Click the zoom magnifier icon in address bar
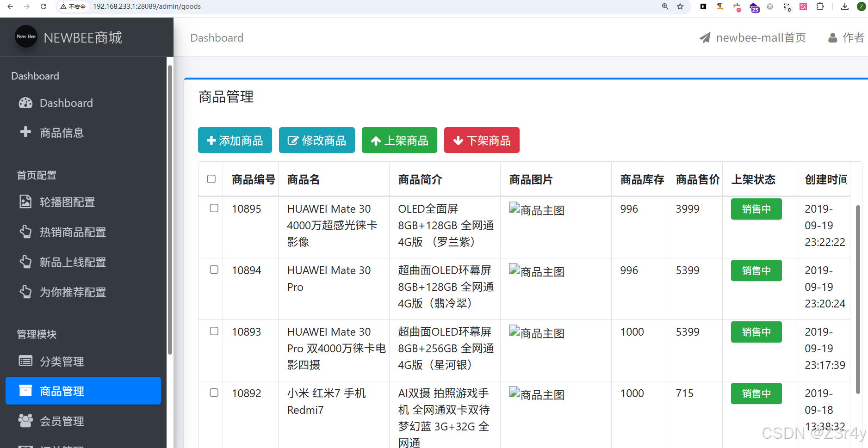This screenshot has height=448, width=868. pyautogui.click(x=665, y=6)
